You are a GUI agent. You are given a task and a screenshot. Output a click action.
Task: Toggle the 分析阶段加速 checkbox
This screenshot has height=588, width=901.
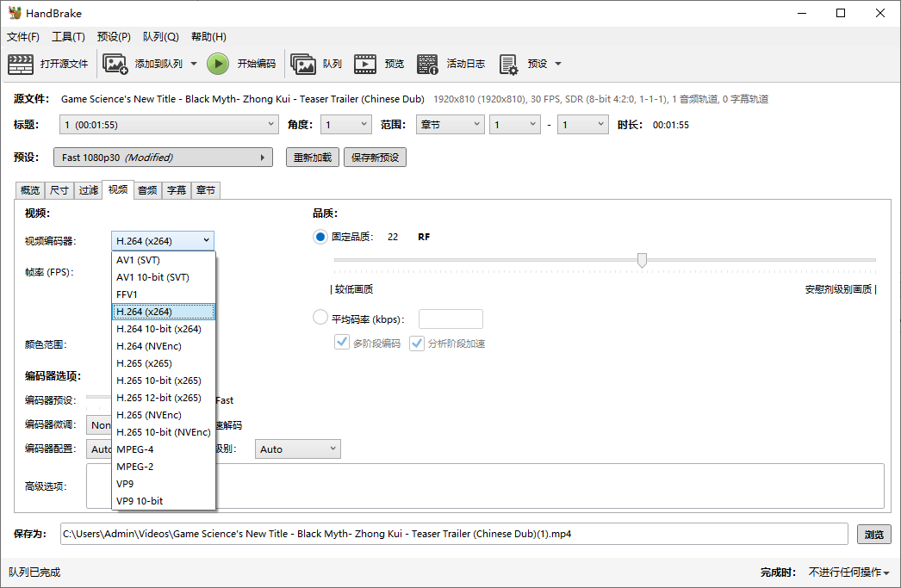417,344
